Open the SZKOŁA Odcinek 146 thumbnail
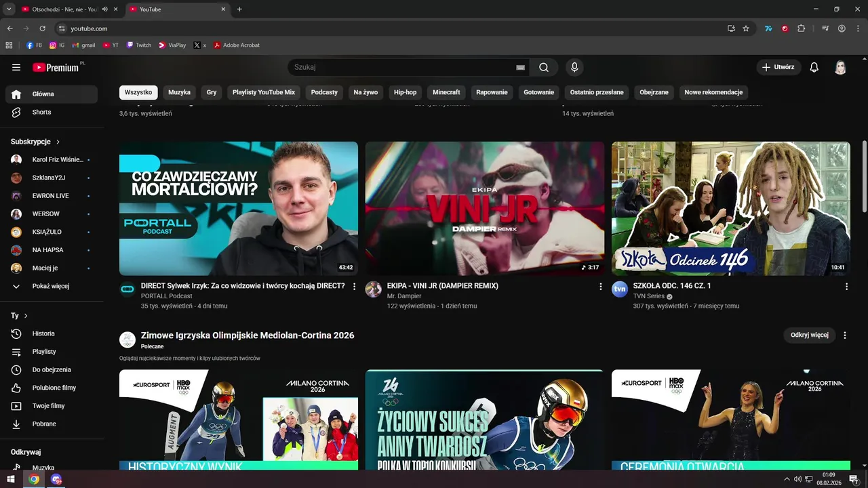The image size is (868, 488). [731, 208]
